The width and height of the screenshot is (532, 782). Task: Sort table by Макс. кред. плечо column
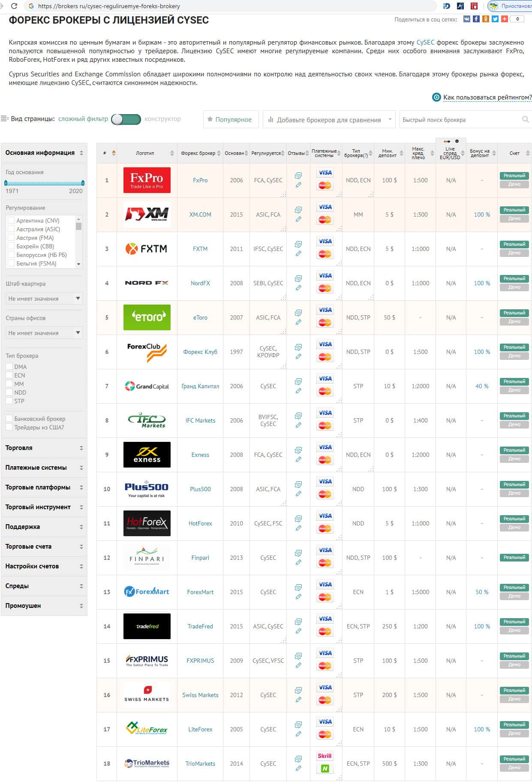pyautogui.click(x=421, y=153)
